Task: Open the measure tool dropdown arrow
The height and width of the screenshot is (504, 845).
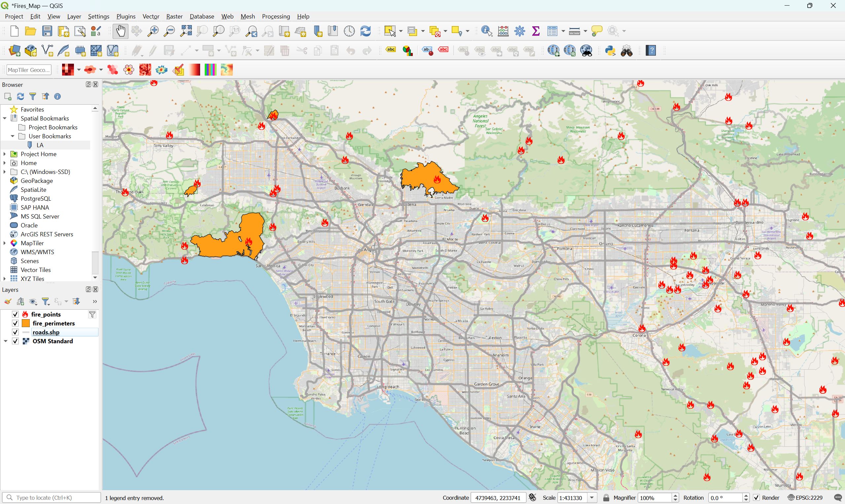Action: pyautogui.click(x=585, y=31)
